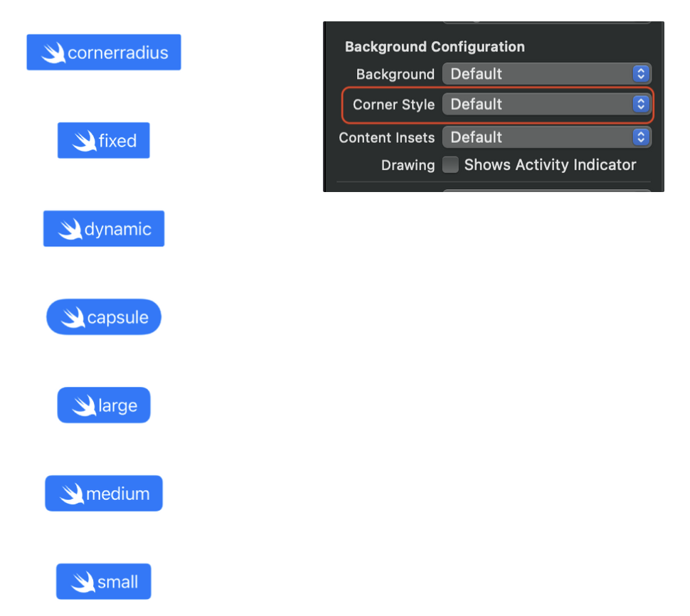Tap the large corner style button
Image resolution: width=690 pixels, height=616 pixels.
[x=104, y=405]
